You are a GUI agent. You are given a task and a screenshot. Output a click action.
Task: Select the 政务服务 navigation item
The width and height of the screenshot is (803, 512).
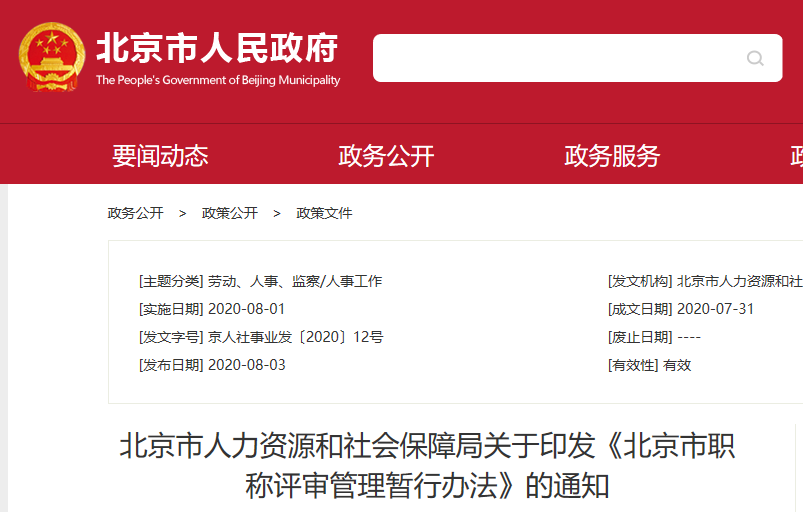click(x=612, y=156)
